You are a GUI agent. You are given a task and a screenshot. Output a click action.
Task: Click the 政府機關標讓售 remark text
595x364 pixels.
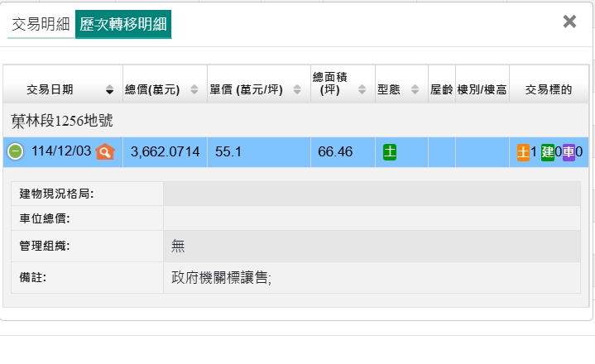[221, 278]
